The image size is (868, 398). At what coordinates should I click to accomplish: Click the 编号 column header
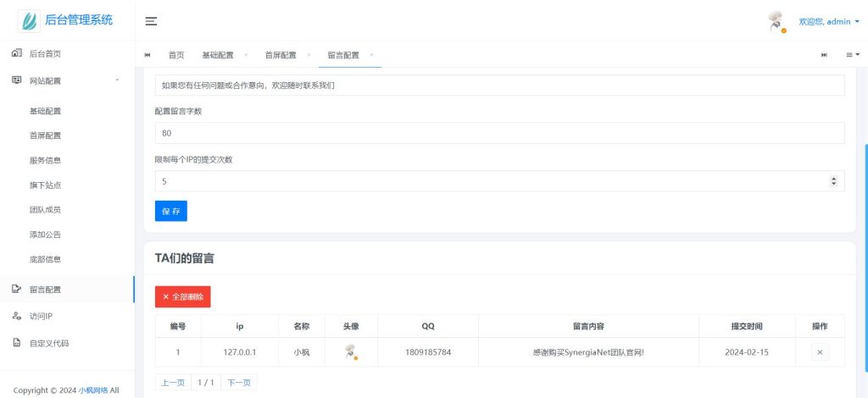coord(178,326)
